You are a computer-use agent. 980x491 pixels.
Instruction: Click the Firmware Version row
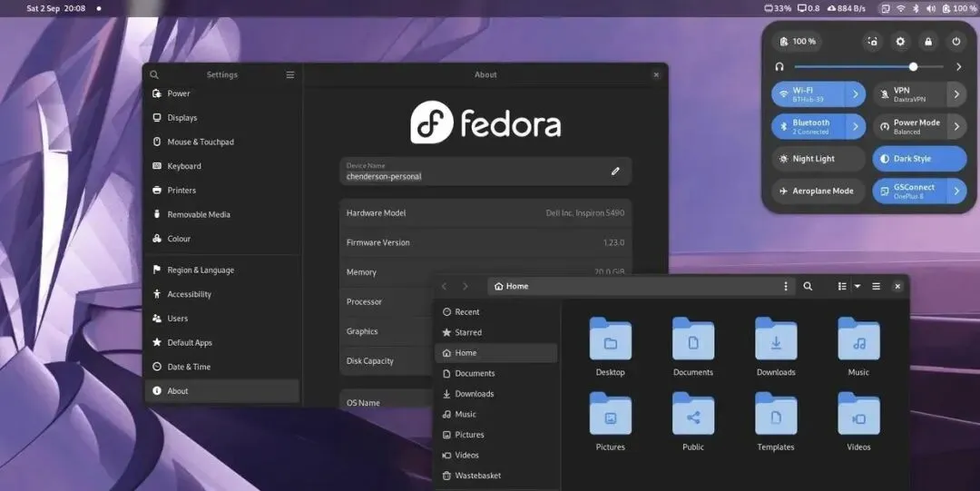click(x=485, y=242)
